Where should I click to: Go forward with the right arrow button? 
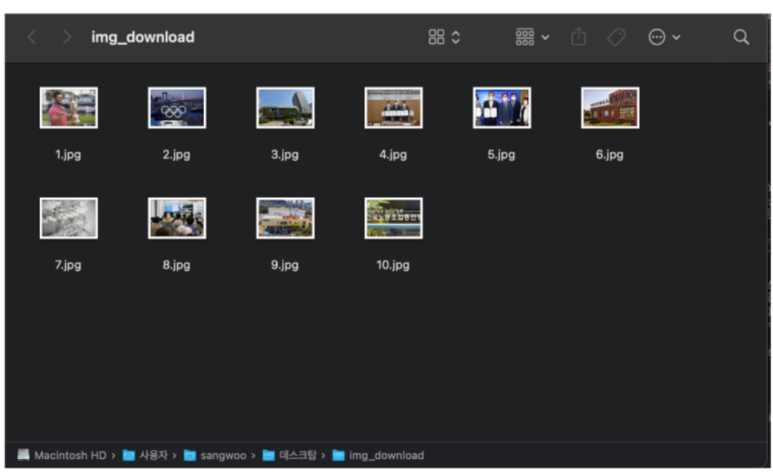tap(67, 37)
